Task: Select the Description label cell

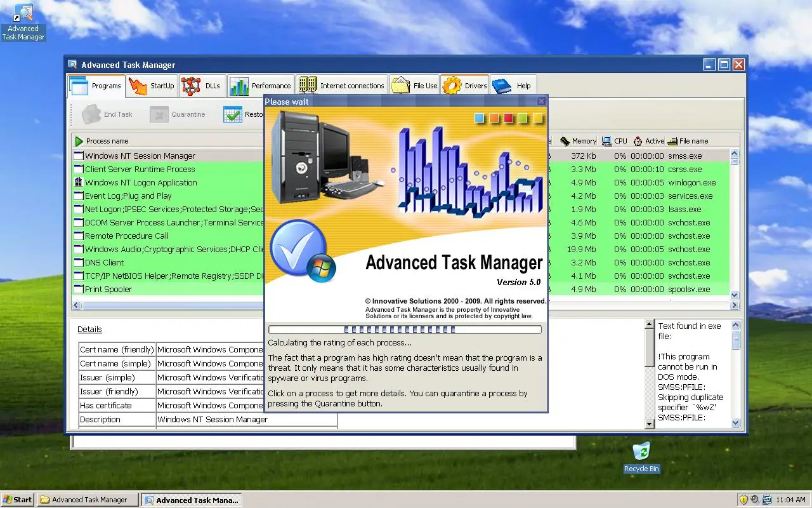Action: coord(117,419)
